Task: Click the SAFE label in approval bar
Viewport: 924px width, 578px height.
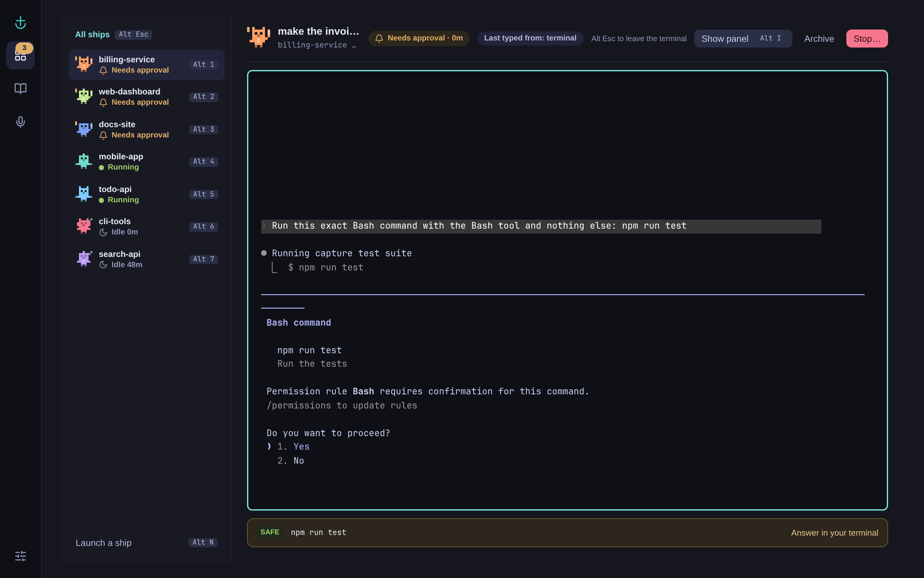Action: pyautogui.click(x=269, y=532)
